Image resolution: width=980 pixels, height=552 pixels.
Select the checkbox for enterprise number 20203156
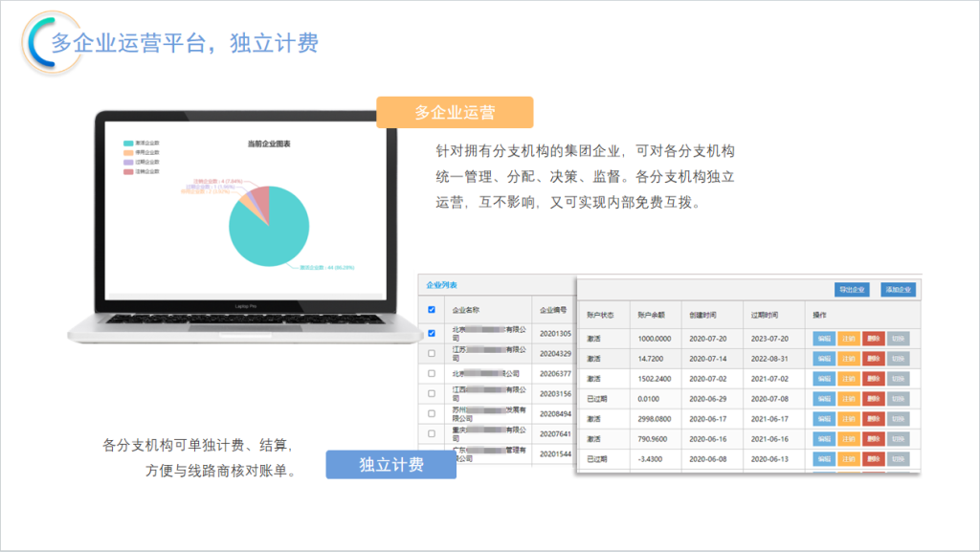tap(432, 393)
